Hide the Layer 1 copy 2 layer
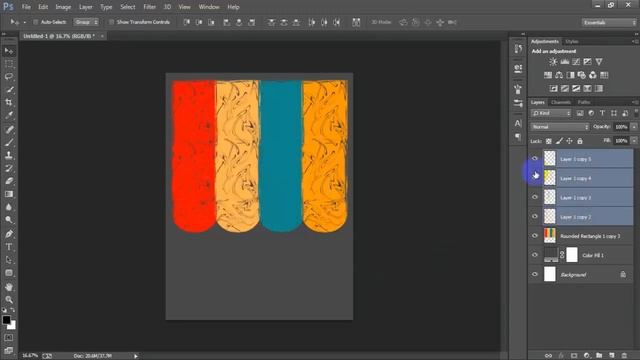This screenshot has width=640, height=360. click(x=535, y=216)
